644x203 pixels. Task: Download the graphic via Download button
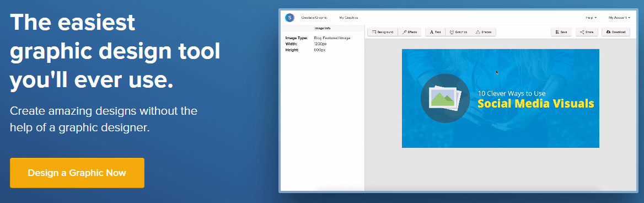(616, 32)
